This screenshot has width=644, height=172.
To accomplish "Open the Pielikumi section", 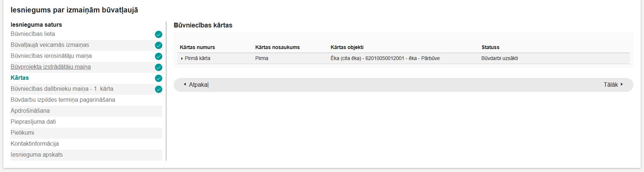I will tap(22, 133).
